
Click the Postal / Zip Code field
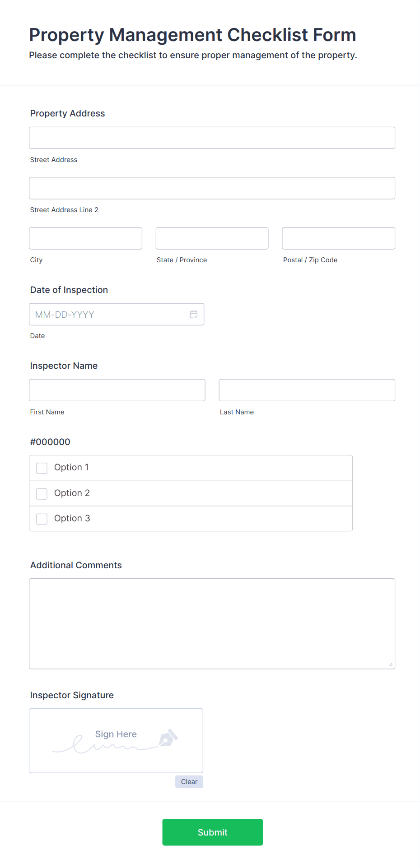click(338, 238)
